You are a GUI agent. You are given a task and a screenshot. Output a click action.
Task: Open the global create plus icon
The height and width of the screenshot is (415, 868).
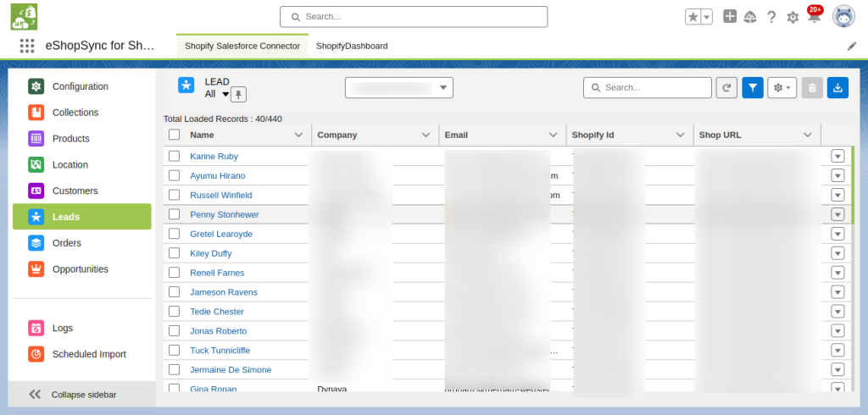730,17
